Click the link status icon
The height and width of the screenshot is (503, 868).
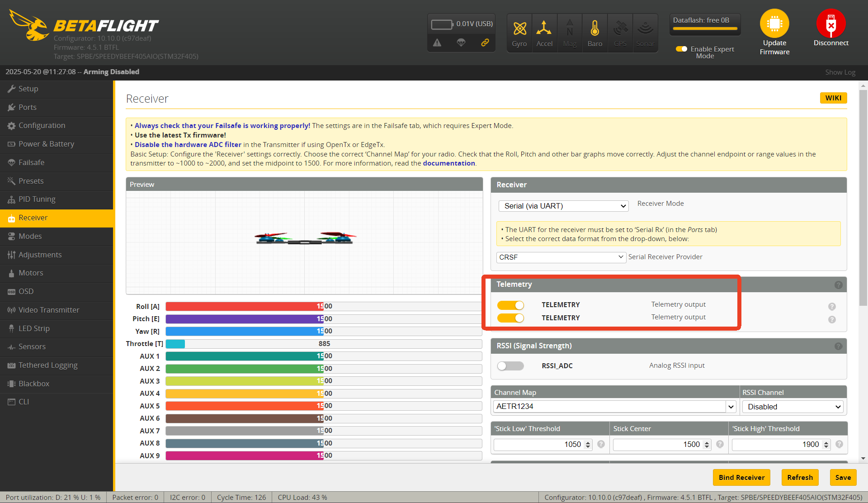pos(485,43)
